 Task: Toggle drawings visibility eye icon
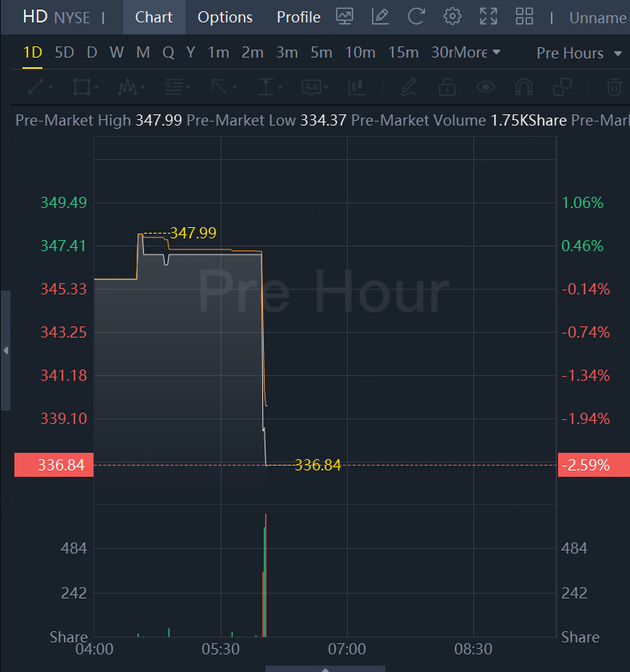(x=484, y=86)
